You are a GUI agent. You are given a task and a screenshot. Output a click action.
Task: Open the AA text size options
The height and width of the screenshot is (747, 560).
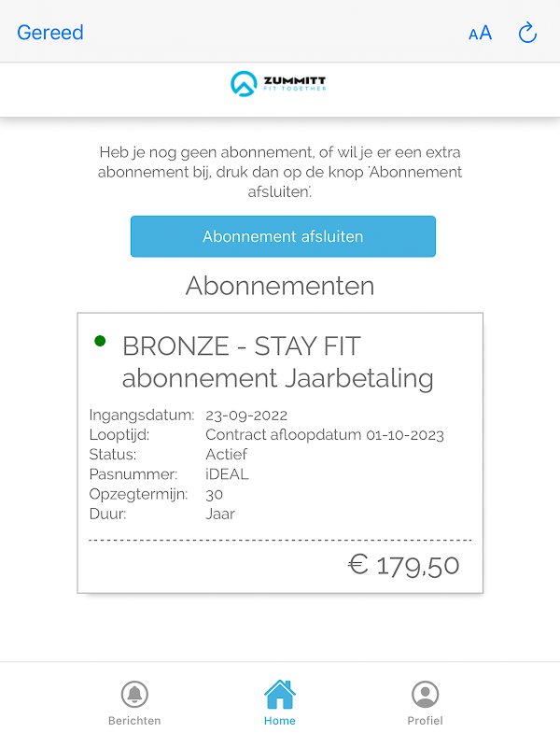[x=480, y=34]
